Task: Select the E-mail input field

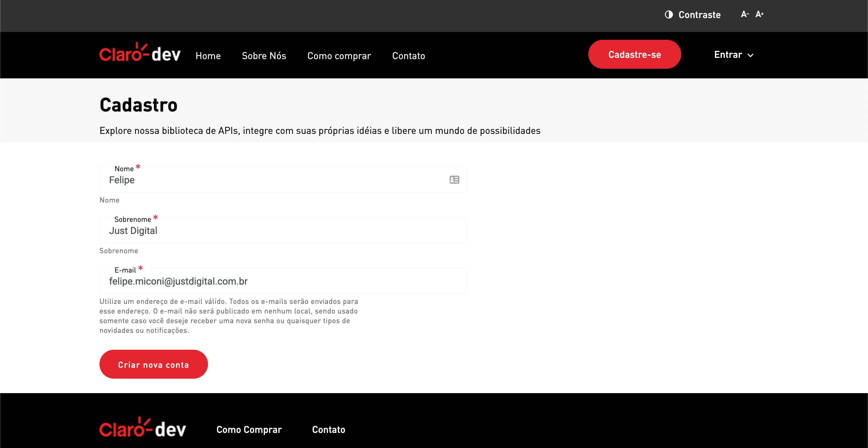Action: pos(269,282)
